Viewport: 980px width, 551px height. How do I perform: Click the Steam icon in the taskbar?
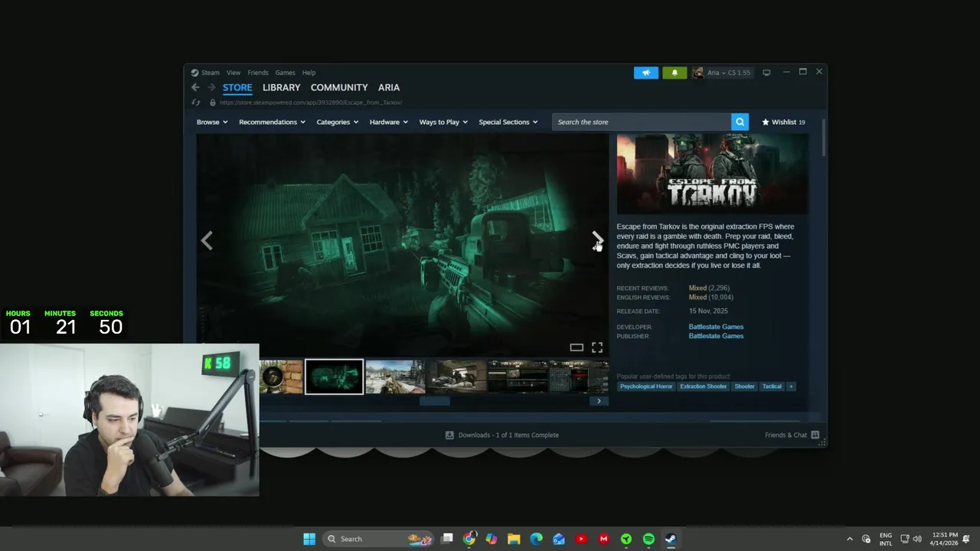pyautogui.click(x=670, y=539)
